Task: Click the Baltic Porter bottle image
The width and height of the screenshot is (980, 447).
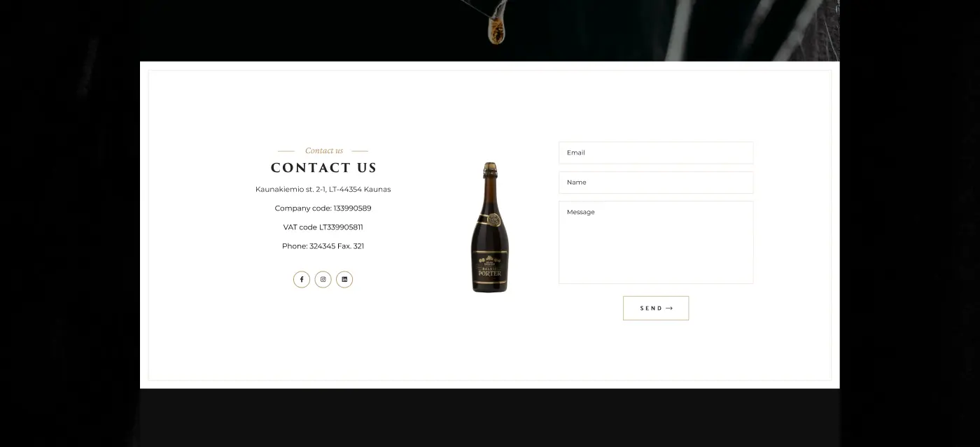Action: (x=490, y=227)
